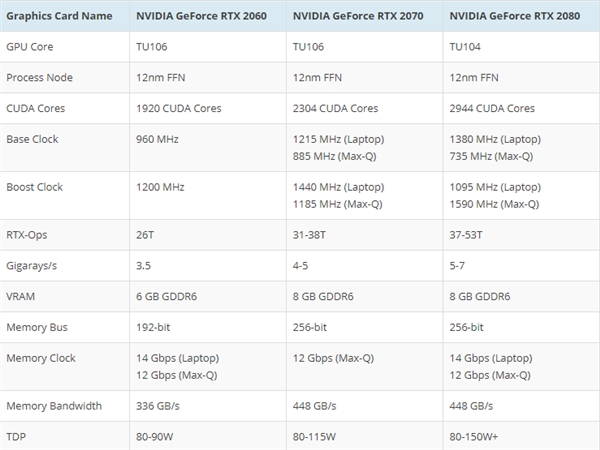Click the 960 MHz base clock value
Image resolution: width=600 pixels, height=450 pixels.
pyautogui.click(x=155, y=138)
